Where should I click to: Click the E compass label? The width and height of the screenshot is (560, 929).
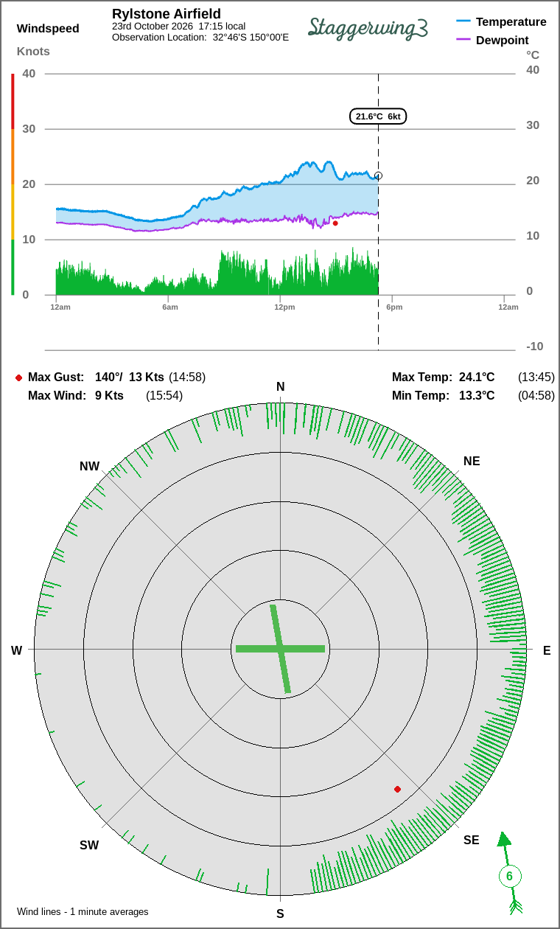click(x=547, y=650)
